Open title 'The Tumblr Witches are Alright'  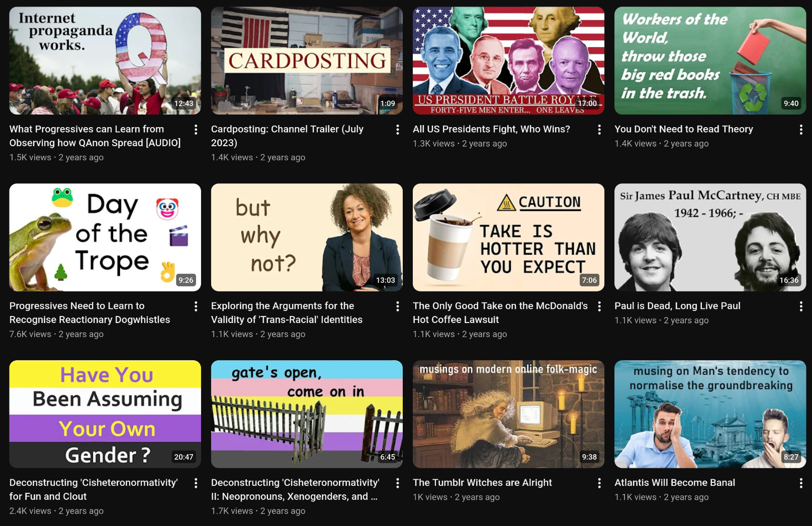click(482, 483)
